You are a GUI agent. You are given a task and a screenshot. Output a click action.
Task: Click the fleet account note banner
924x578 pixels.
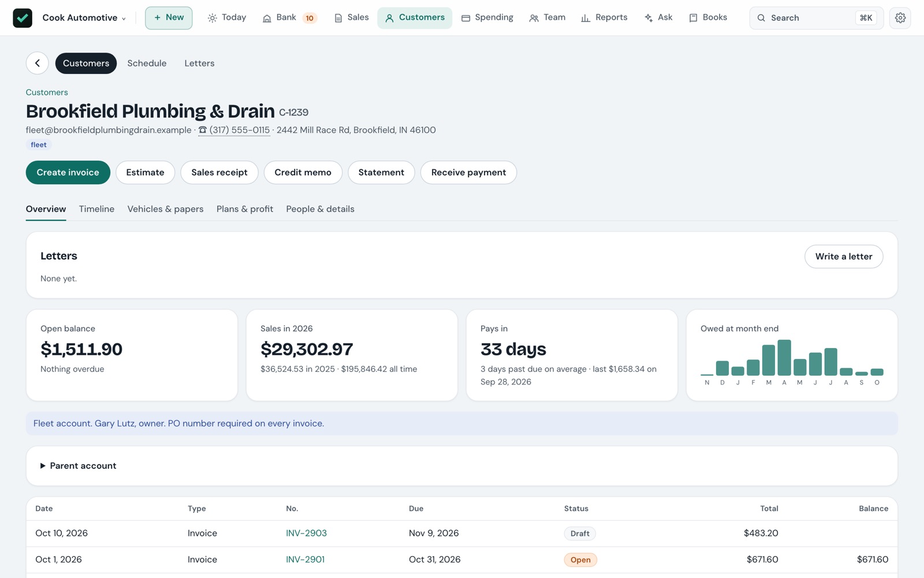coord(462,424)
